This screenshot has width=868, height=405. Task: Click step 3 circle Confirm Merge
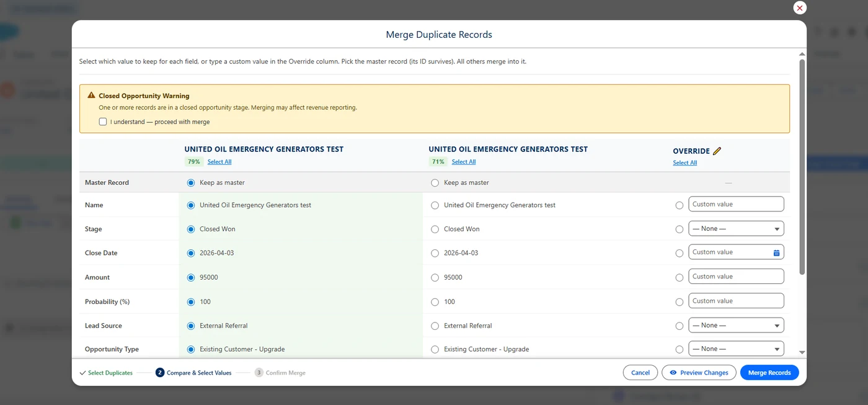259,373
